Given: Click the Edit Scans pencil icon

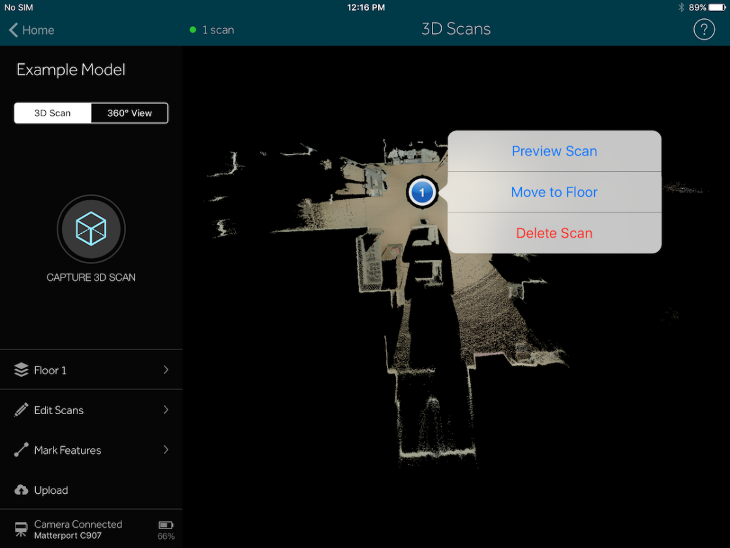Looking at the screenshot, I should click(x=21, y=410).
